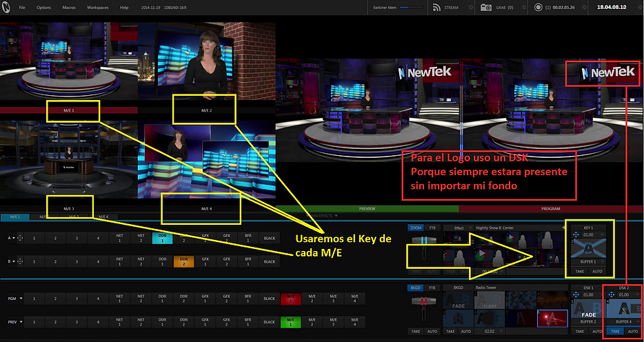Click DSK 2 transition effect thumbnail
This screenshot has width=644, height=342.
[x=623, y=309]
